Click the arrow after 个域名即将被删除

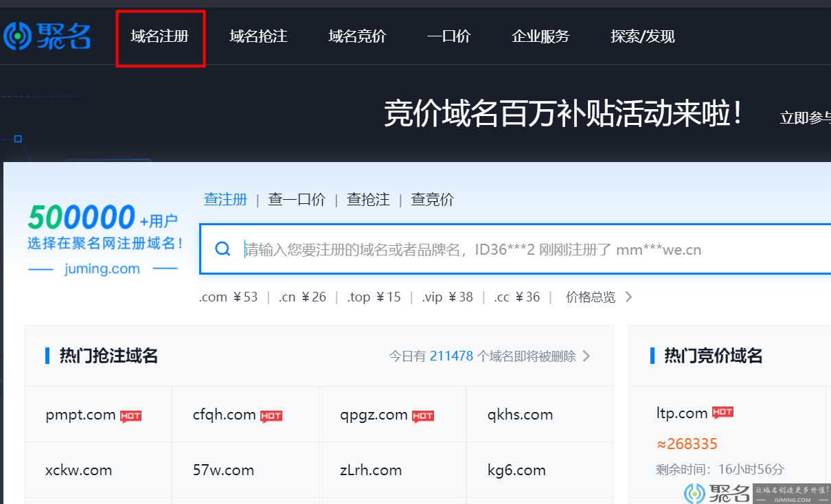(x=586, y=356)
